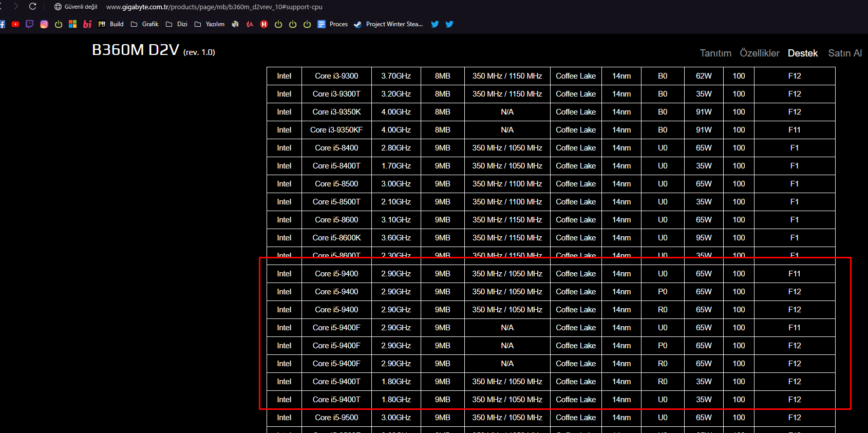Reload the page with the refresh icon
Viewport: 868px width, 433px height.
pos(32,7)
